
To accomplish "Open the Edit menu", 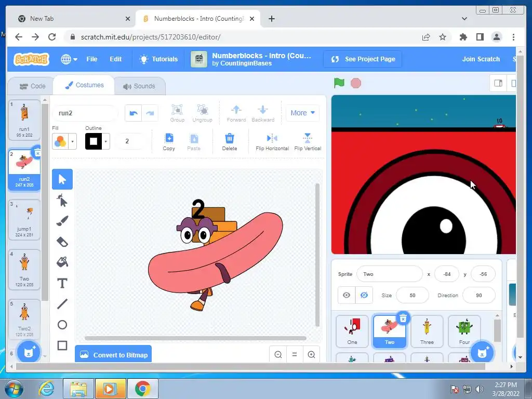I will [x=115, y=59].
